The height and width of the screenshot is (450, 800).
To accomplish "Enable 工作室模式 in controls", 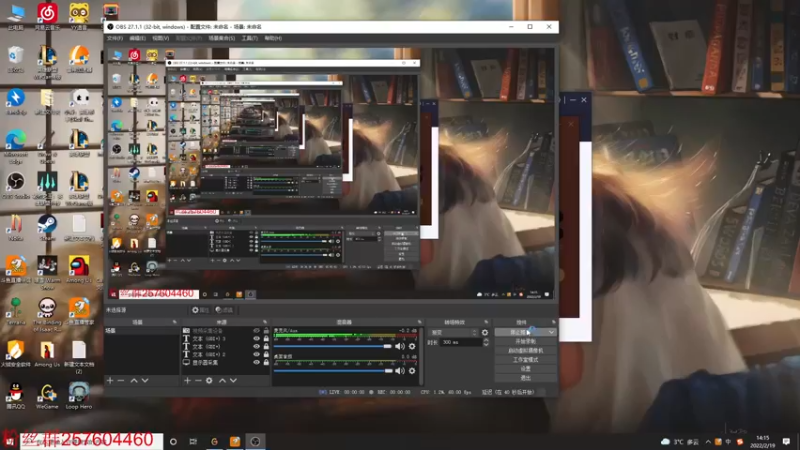I will tap(526, 360).
